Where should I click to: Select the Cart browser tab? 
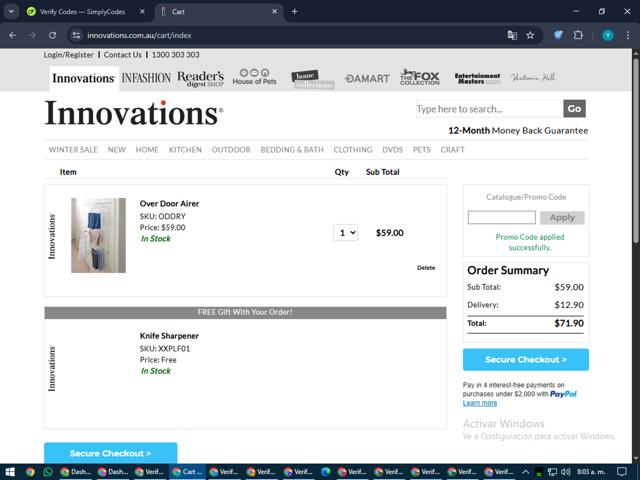218,12
